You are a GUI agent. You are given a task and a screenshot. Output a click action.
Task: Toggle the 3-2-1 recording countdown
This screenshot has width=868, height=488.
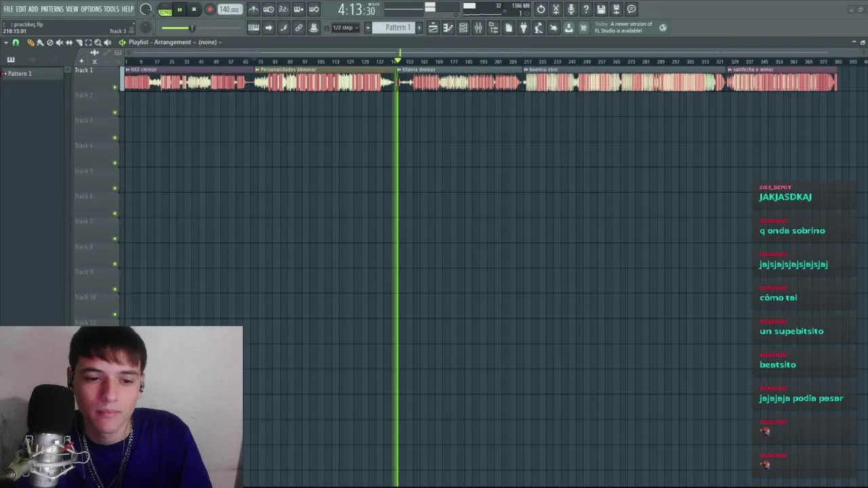(x=283, y=9)
